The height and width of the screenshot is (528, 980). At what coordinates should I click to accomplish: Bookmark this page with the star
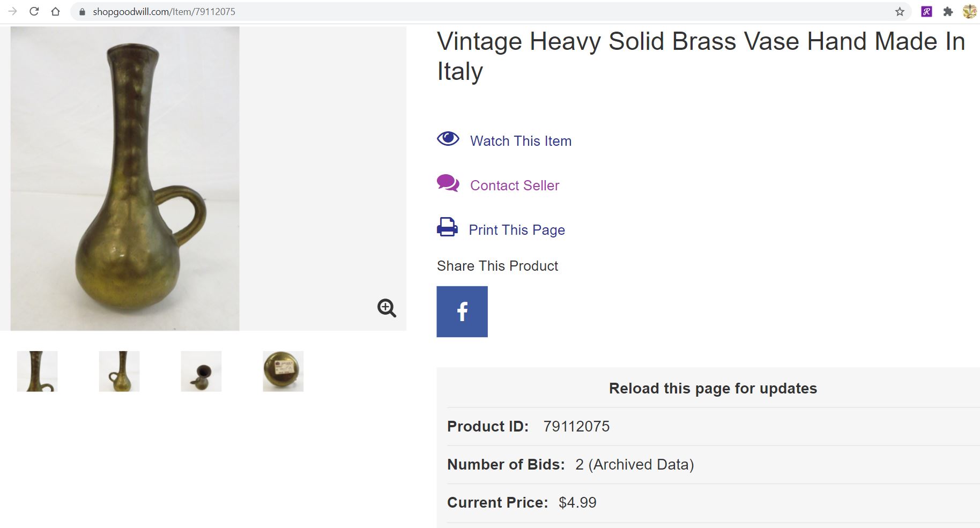(899, 11)
